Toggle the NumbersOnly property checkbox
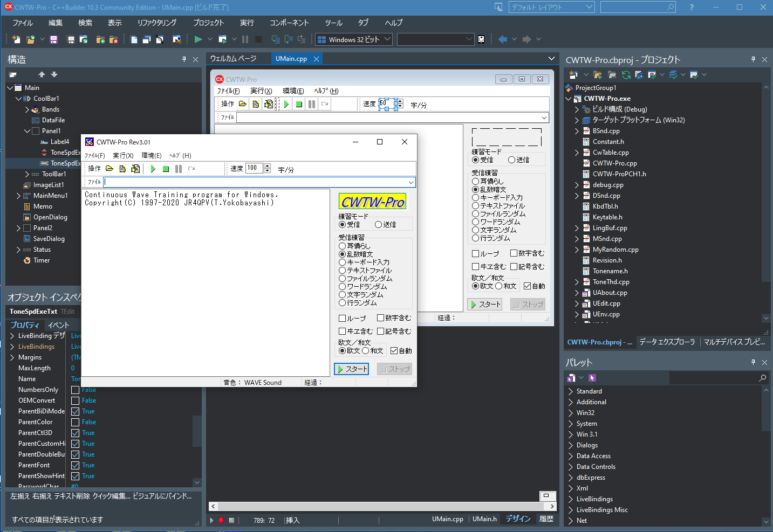The height and width of the screenshot is (532, 773). pos(76,390)
